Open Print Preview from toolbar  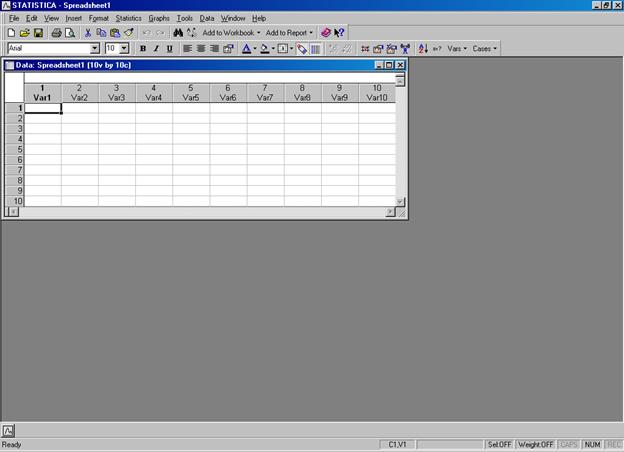[x=70, y=33]
